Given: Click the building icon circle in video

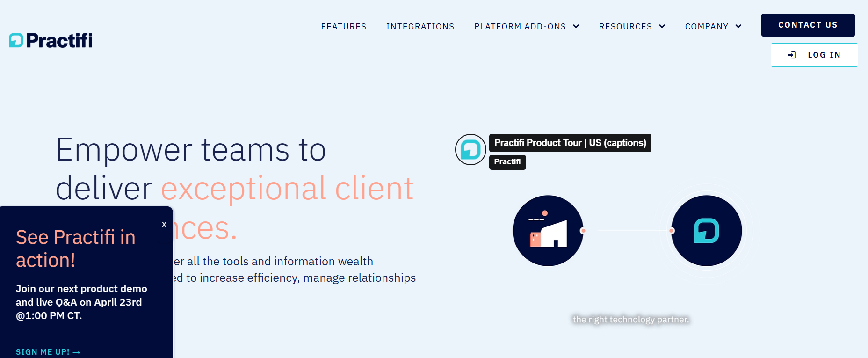Looking at the screenshot, I should (x=548, y=231).
